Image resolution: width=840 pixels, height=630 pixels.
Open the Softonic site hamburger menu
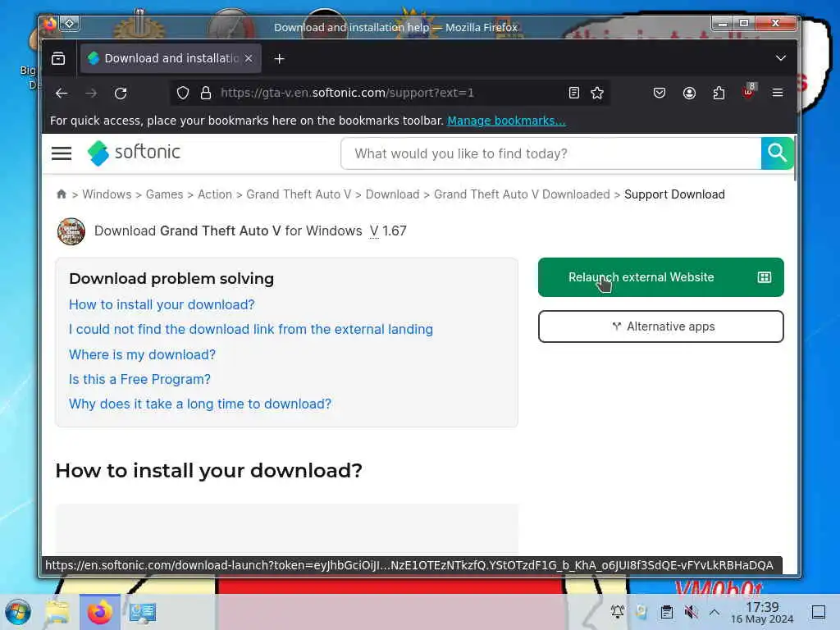62,153
